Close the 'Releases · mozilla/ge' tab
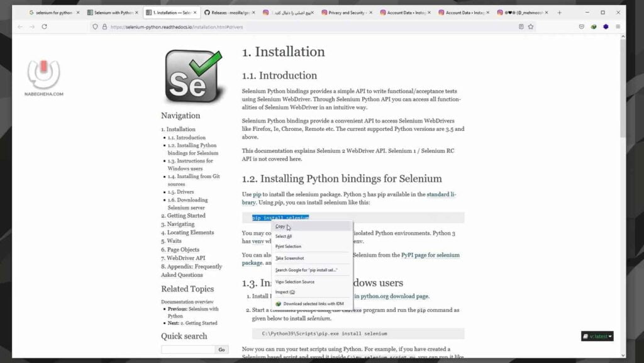This screenshot has height=363, width=644. (253, 13)
